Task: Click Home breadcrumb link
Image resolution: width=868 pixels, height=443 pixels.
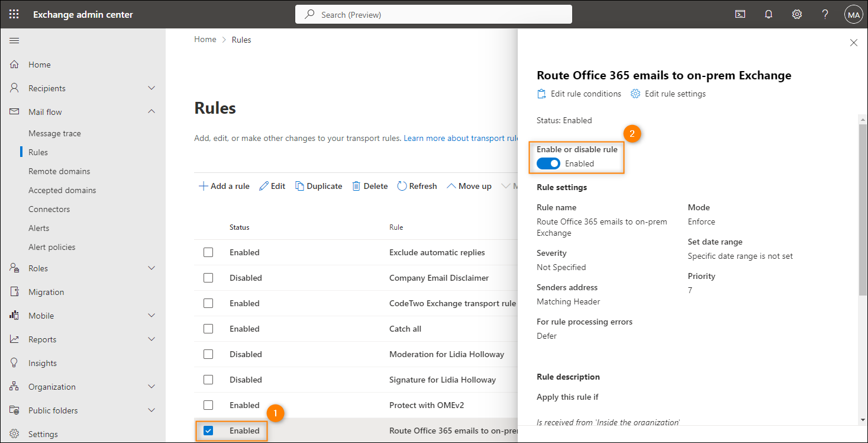Action: point(205,40)
